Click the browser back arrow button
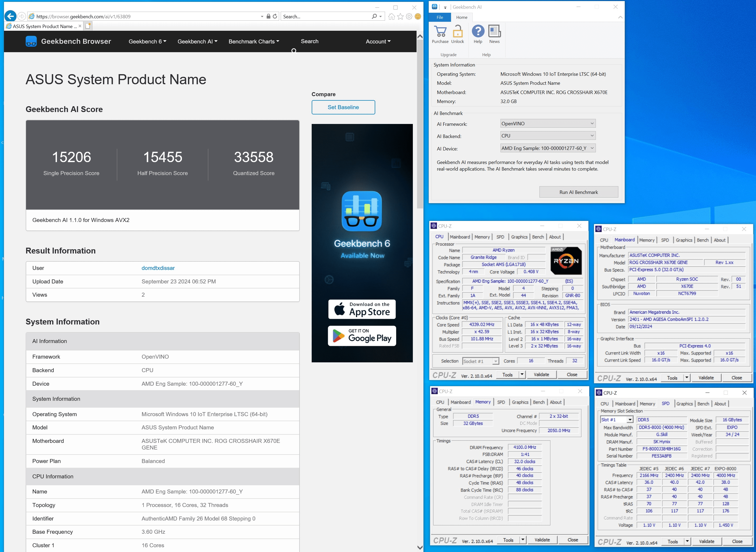This screenshot has height=552, width=756. (x=11, y=16)
